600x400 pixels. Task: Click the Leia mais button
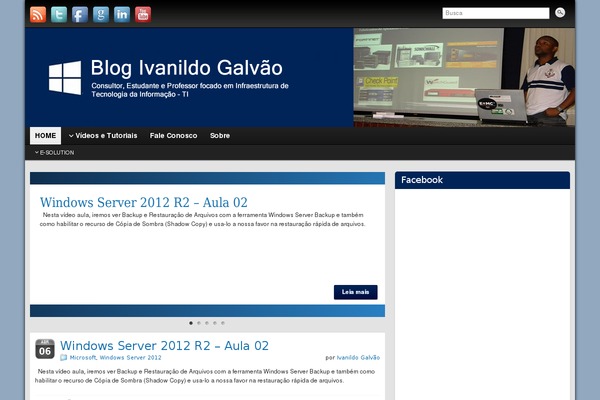coord(355,292)
